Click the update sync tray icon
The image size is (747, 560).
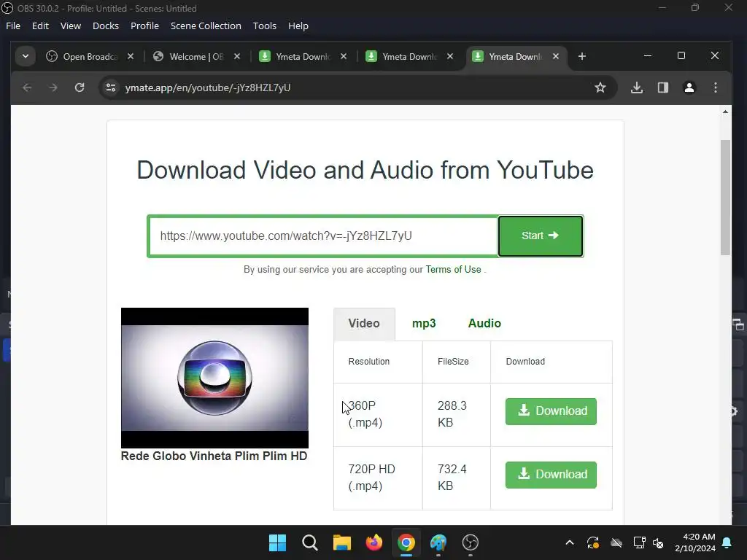(x=592, y=542)
